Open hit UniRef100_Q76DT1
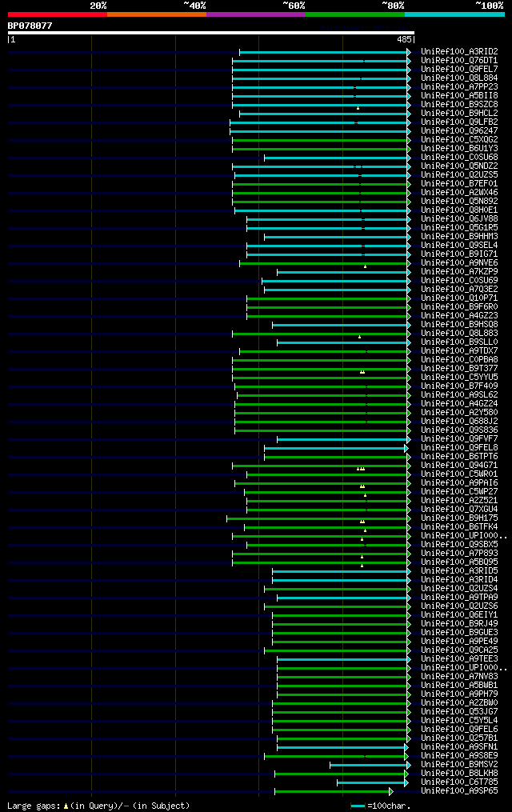 click(x=460, y=61)
